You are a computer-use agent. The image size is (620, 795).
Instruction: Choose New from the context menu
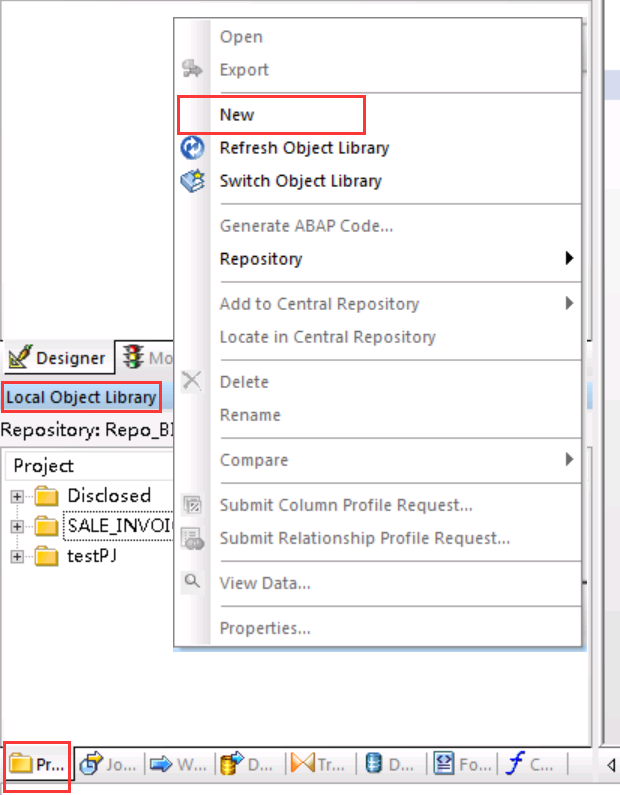237,115
